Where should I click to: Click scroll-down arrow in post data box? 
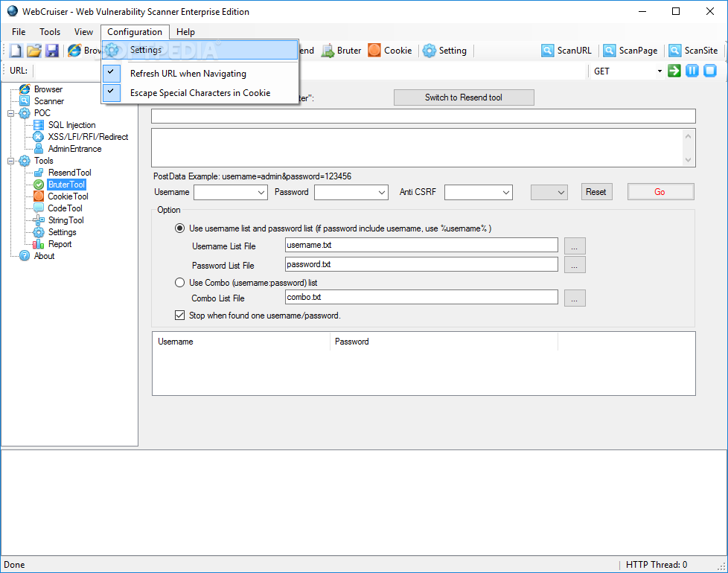[x=688, y=159]
